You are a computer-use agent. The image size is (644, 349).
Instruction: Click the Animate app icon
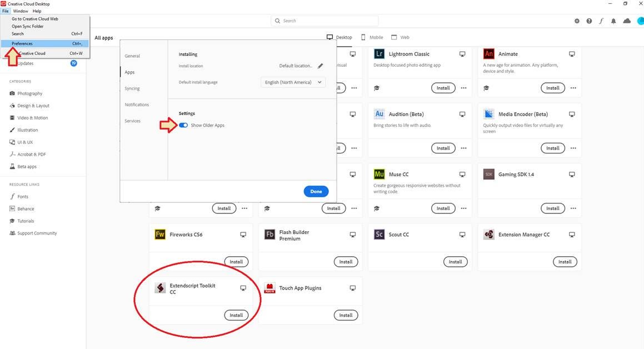(x=488, y=54)
